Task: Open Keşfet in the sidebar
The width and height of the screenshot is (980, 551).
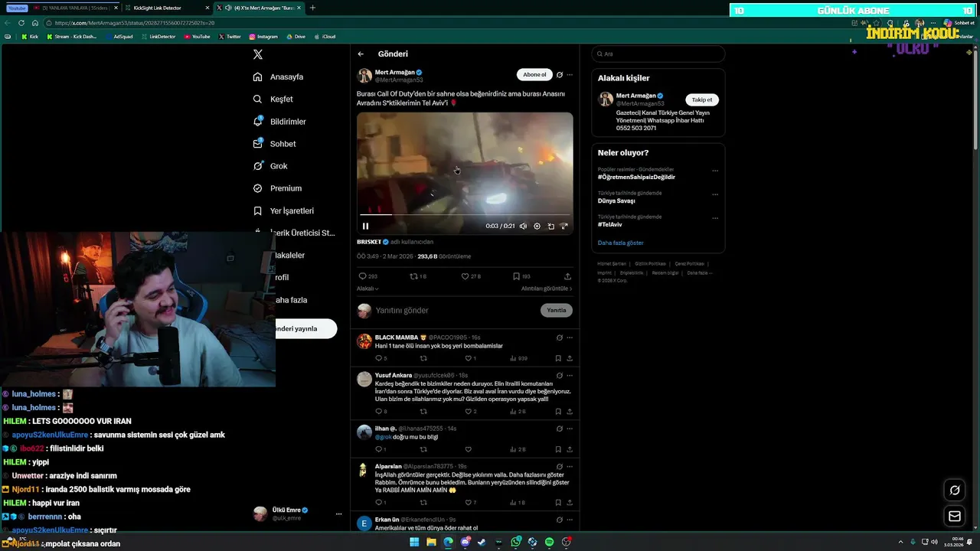Action: (x=273, y=99)
